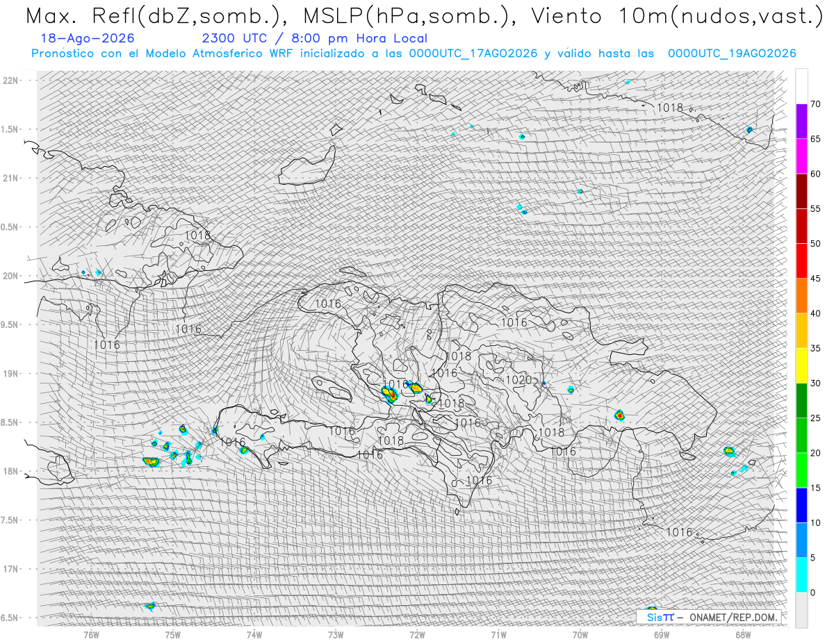Click the "75W" longitude label
This screenshot has height=644, width=834.
(172, 634)
